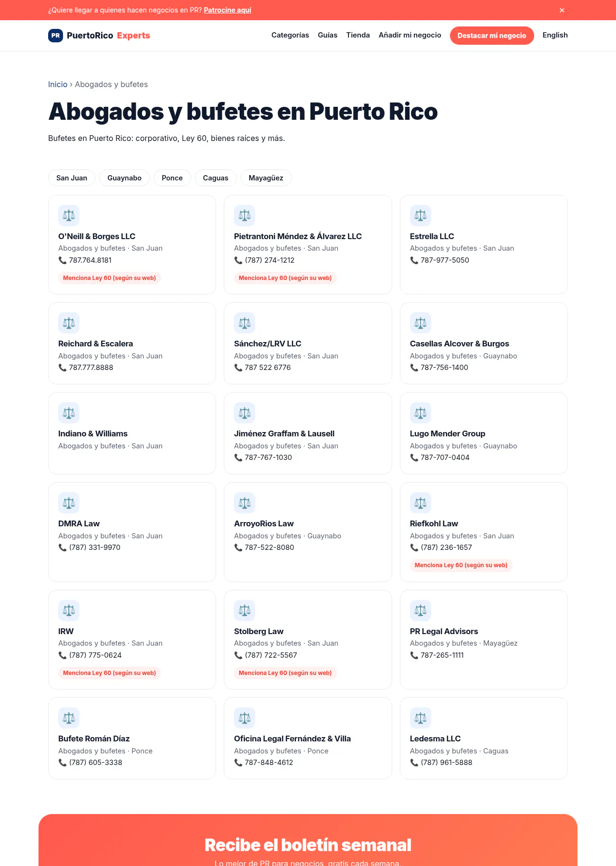This screenshot has height=866, width=616.
Task: Click scales icon on Reichard & Escalera card
Action: pyautogui.click(x=69, y=323)
